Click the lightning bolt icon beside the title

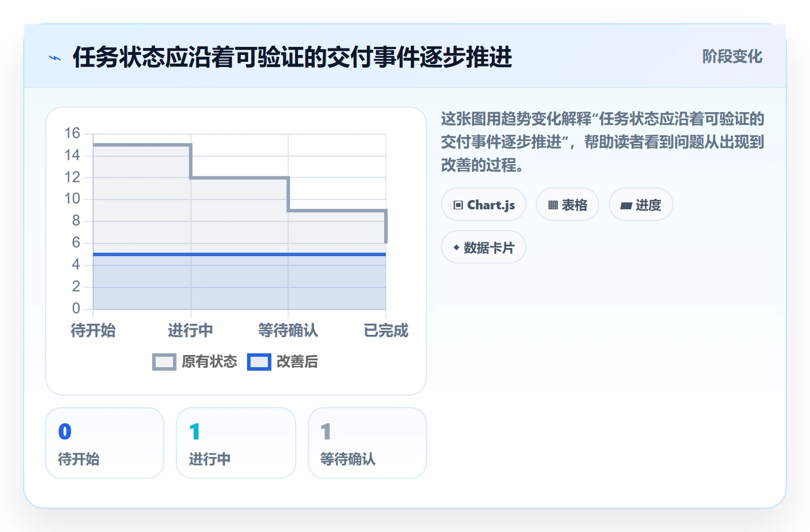[55, 58]
